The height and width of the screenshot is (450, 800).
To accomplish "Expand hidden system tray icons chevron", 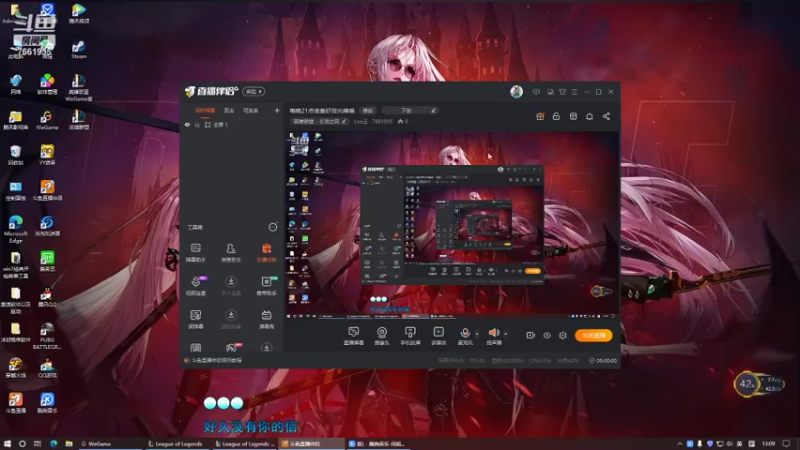I will pos(680,444).
